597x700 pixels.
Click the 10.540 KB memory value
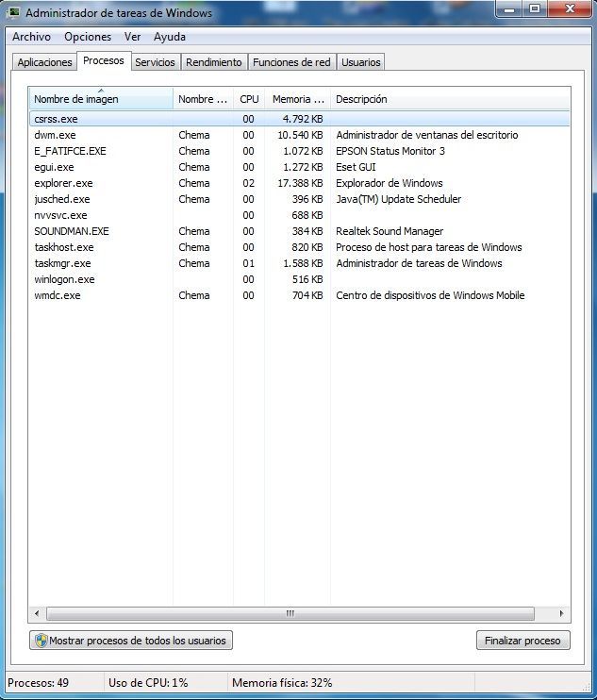(x=300, y=135)
